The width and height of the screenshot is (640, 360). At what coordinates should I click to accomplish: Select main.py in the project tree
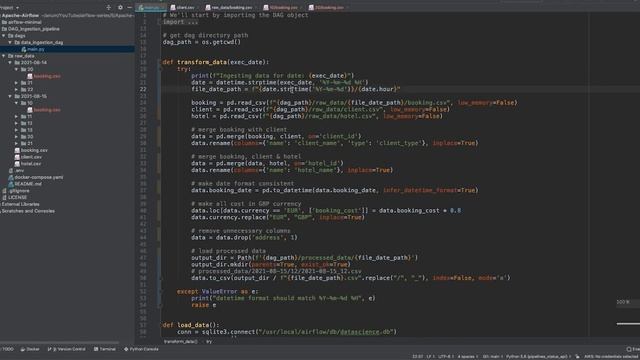(36, 49)
